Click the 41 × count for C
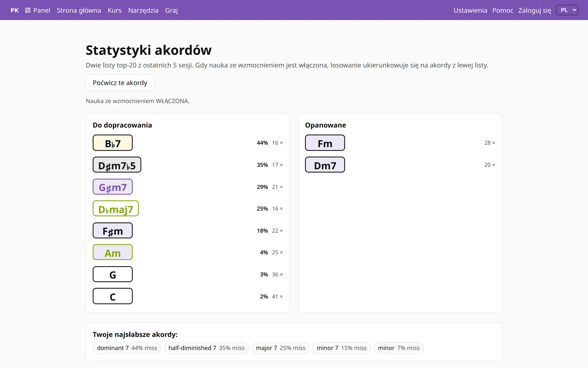 (x=277, y=296)
